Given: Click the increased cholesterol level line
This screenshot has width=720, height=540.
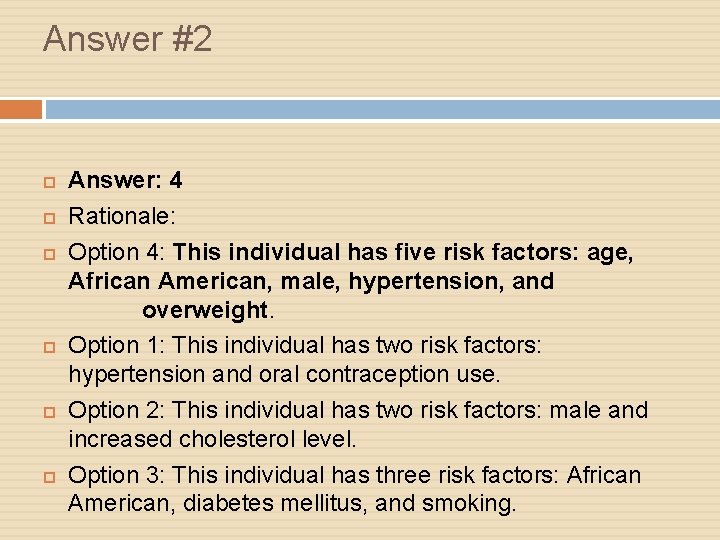Looking at the screenshot, I should pos(212,439).
